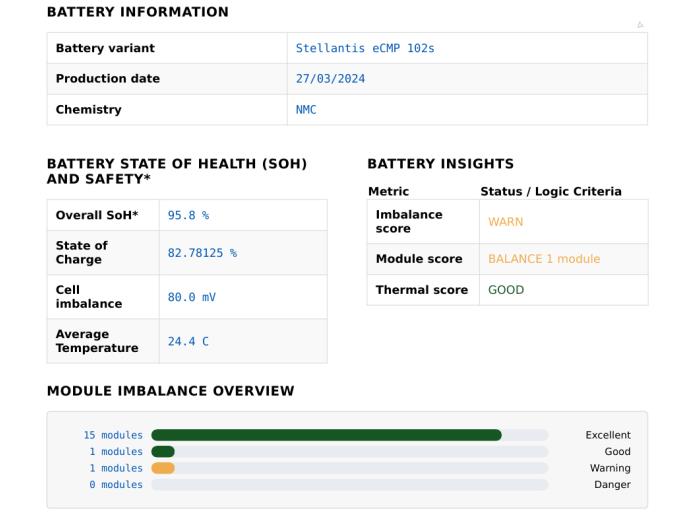Select the Module Imbalance Overview heading

(171, 391)
